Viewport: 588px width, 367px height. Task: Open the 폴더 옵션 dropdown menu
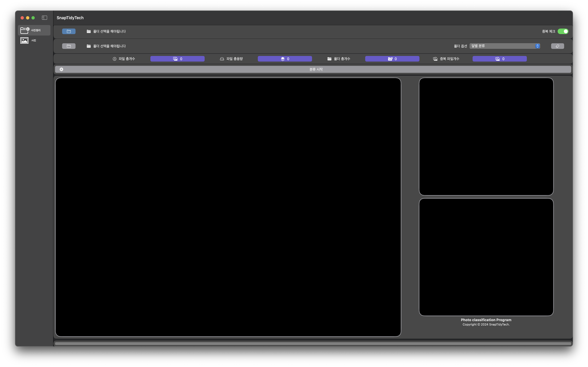tap(504, 46)
